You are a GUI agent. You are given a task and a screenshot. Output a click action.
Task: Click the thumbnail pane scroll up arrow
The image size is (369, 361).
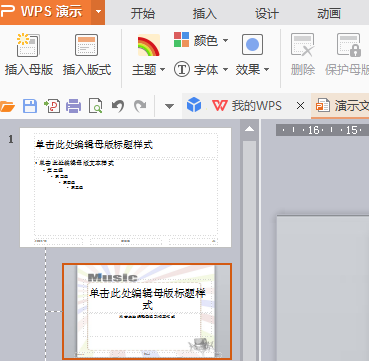click(x=250, y=129)
